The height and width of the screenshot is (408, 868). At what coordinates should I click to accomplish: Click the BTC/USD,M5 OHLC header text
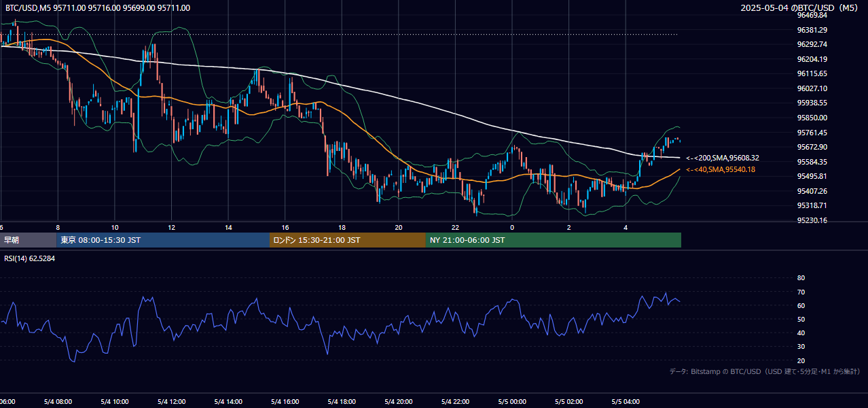tap(98, 8)
